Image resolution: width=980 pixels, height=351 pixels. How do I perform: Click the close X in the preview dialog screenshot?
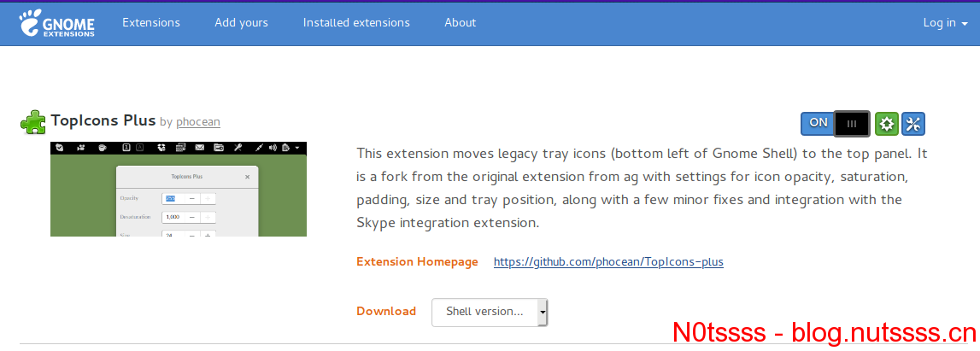tap(248, 177)
